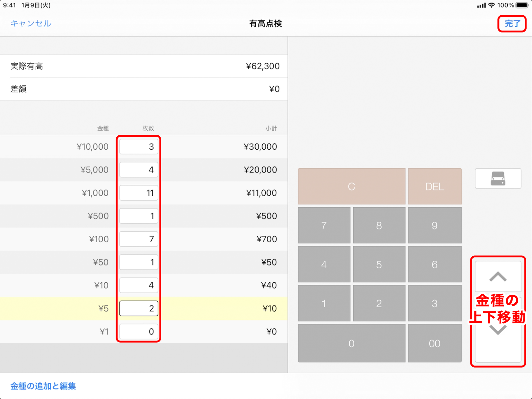Viewport: 532px width, 399px height.
Task: Tap the ¥700 subtotal
Action: point(267,239)
